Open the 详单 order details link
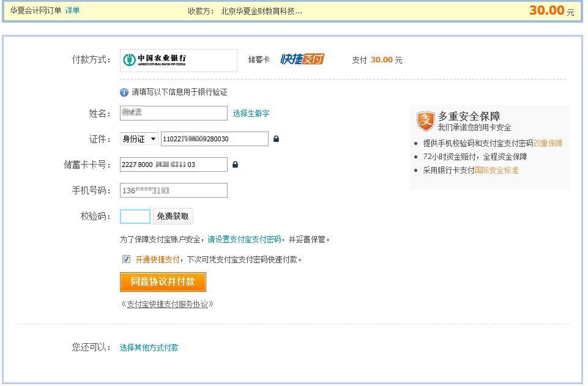 72,10
